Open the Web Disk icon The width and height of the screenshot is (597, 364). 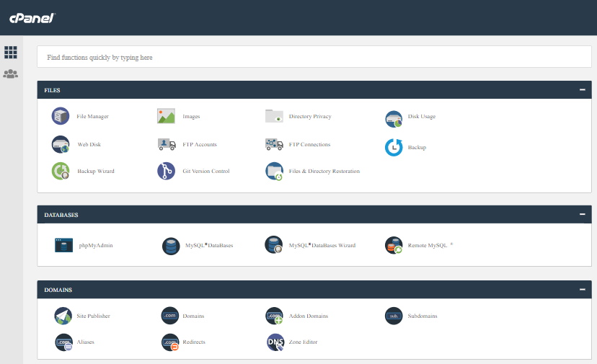pyautogui.click(x=61, y=144)
